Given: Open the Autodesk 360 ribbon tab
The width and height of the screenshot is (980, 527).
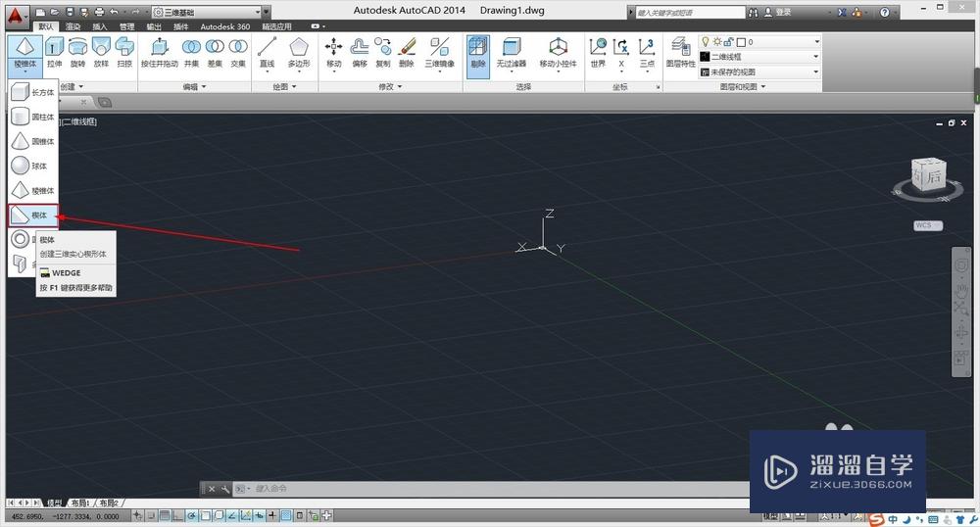Looking at the screenshot, I should click(x=225, y=26).
